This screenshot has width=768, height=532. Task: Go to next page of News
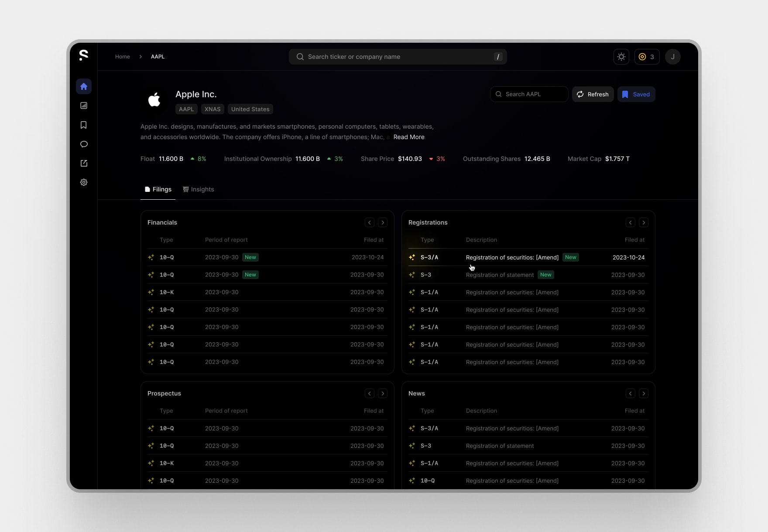pyautogui.click(x=644, y=393)
